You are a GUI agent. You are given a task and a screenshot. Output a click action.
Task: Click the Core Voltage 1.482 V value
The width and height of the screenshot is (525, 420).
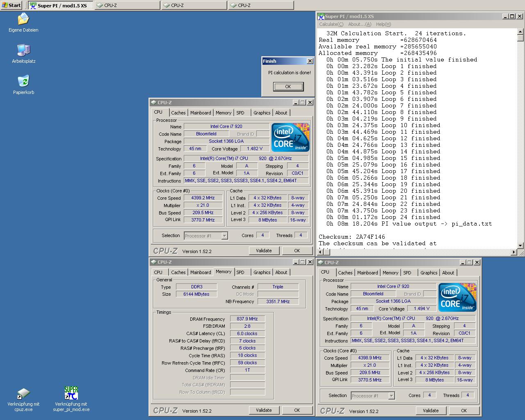click(255, 148)
